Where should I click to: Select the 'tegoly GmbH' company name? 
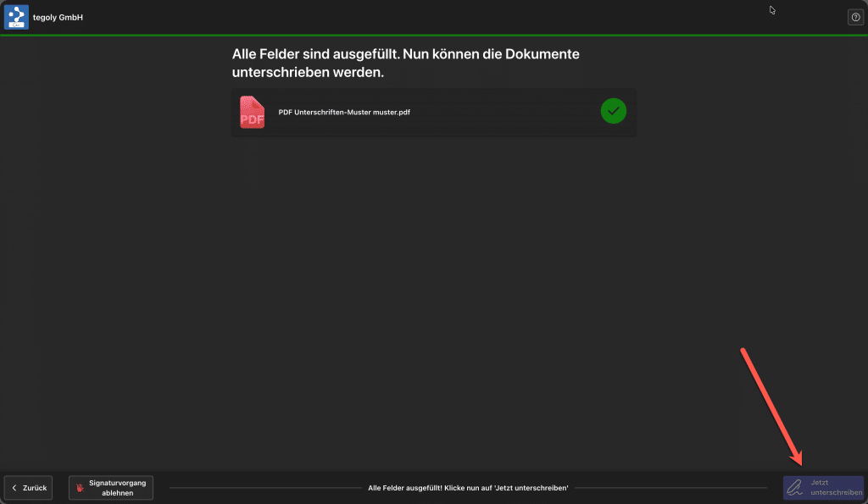[58, 17]
